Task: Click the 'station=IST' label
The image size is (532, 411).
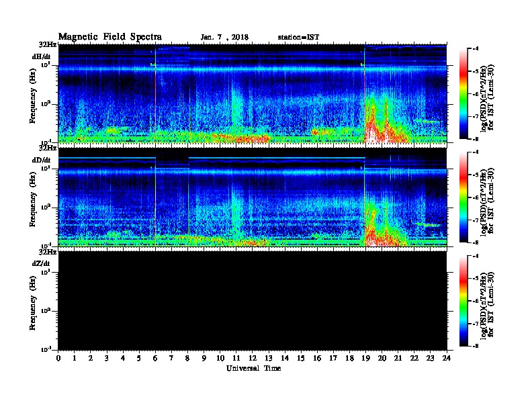Action: pyautogui.click(x=298, y=38)
